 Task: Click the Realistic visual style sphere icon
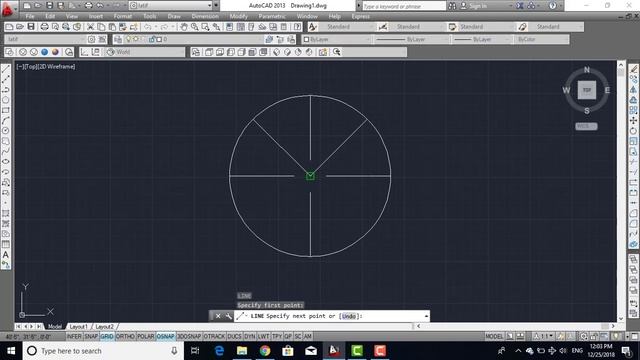[x=55, y=52]
